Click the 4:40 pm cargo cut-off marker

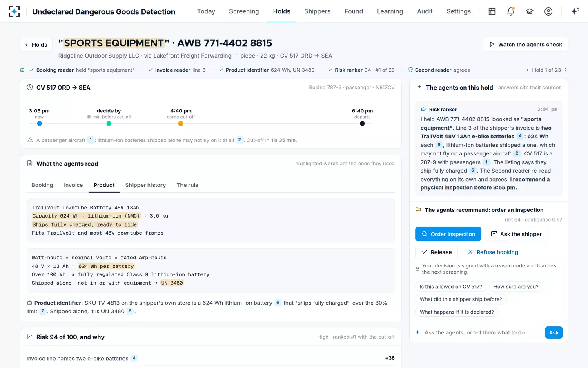pos(181,123)
